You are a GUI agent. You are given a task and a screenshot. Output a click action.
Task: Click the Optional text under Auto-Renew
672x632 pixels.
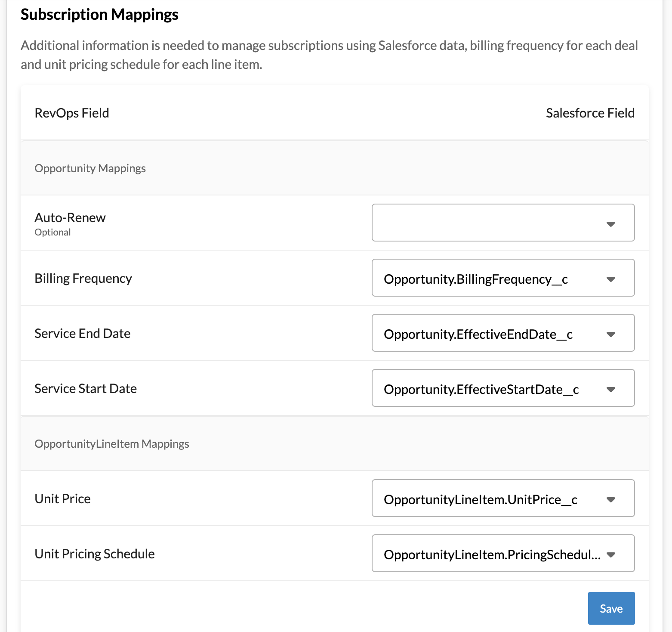point(52,232)
